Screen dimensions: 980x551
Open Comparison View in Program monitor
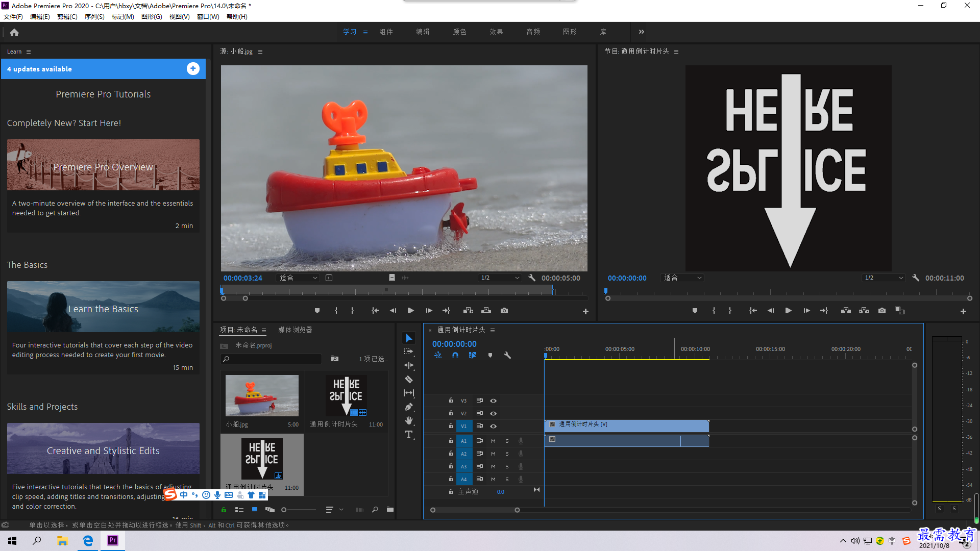[899, 311]
